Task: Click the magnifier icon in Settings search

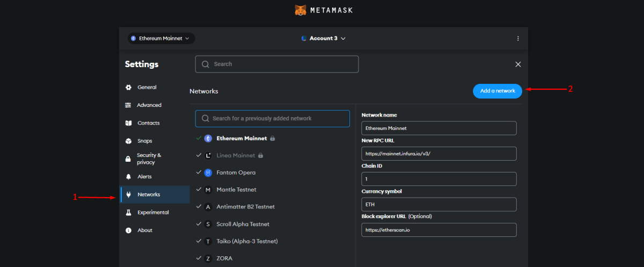Action: [x=205, y=64]
